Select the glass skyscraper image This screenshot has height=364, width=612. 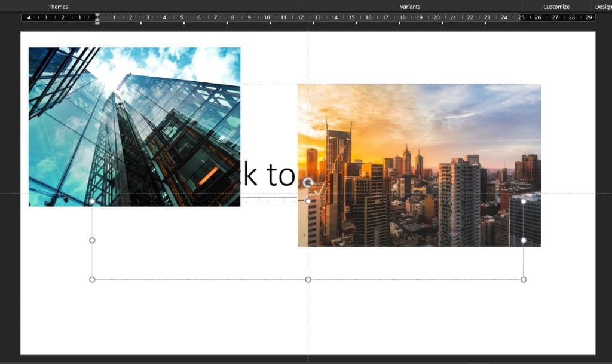coord(134,127)
